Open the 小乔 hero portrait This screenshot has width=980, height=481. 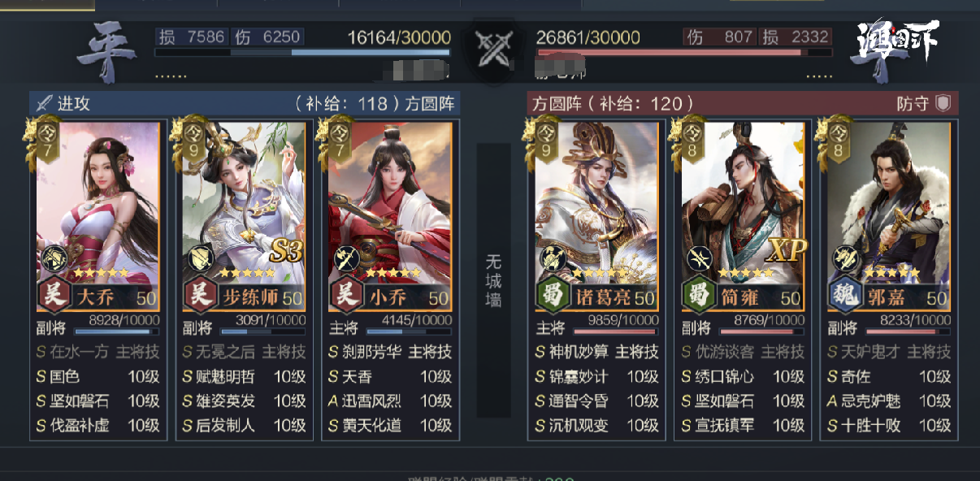point(389,216)
